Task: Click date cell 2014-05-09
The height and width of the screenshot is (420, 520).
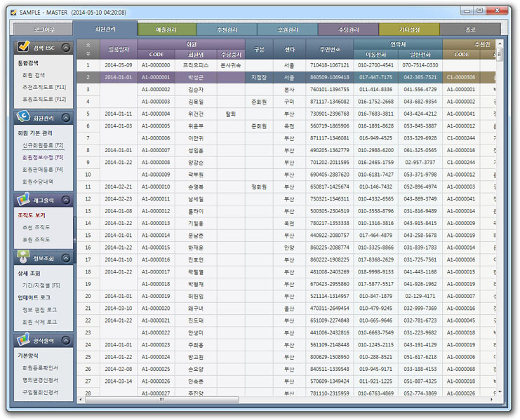Action: pyautogui.click(x=119, y=65)
